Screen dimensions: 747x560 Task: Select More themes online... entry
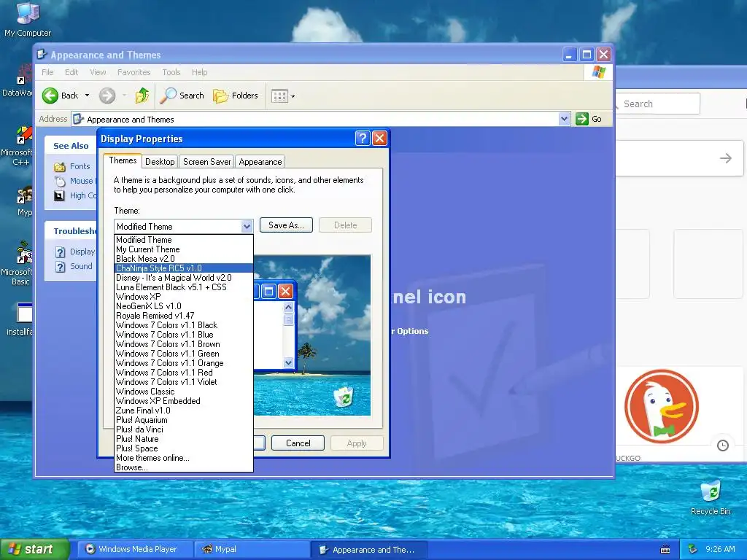(x=184, y=458)
